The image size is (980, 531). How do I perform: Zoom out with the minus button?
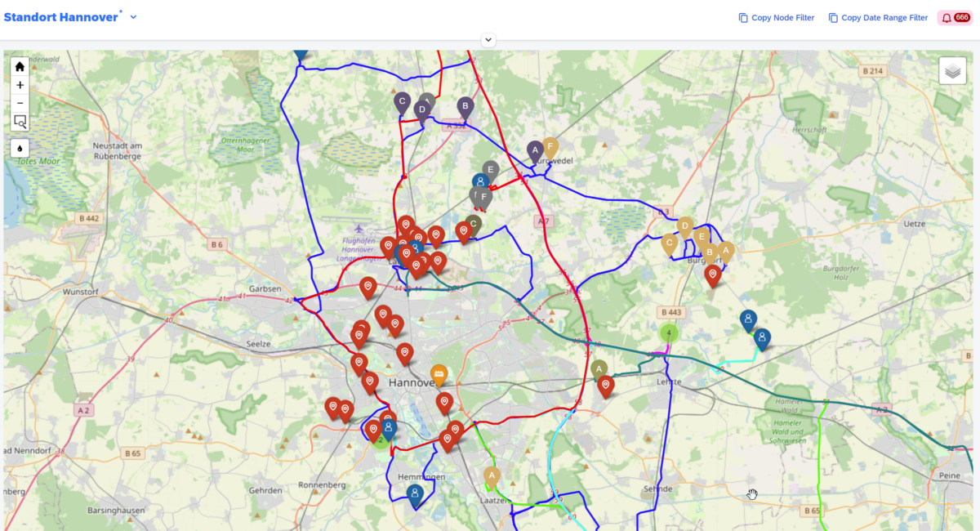20,103
